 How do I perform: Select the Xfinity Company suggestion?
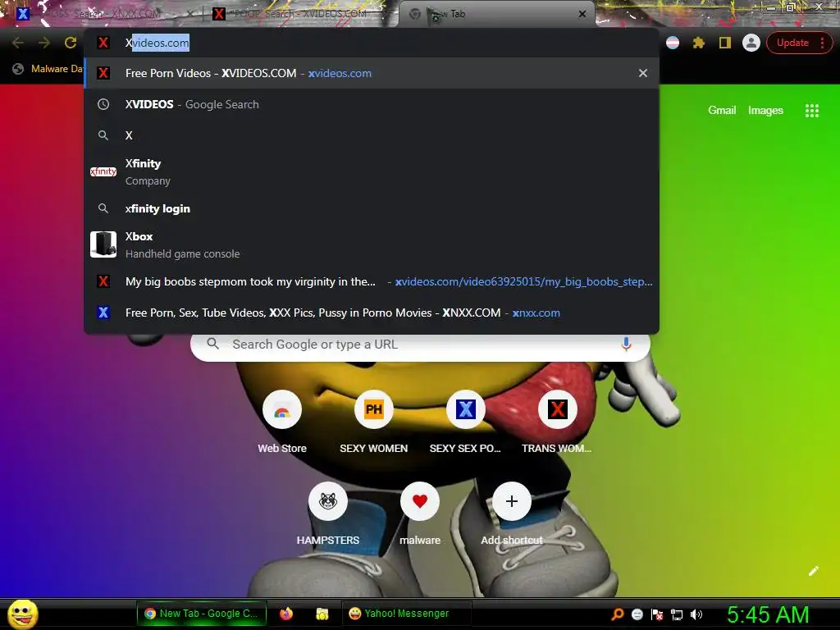(372, 172)
